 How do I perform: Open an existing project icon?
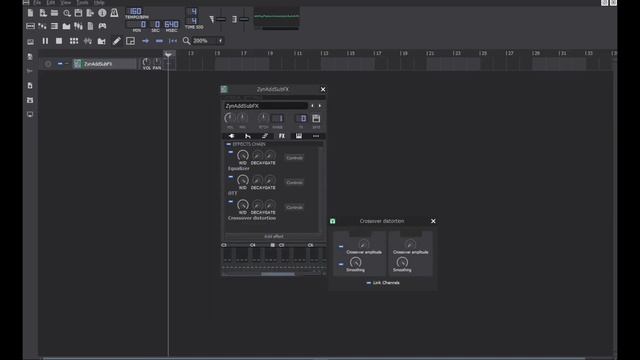[x=54, y=13]
